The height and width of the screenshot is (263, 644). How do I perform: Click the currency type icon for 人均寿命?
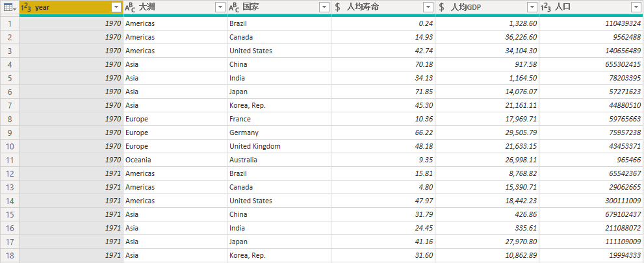tap(338, 7)
